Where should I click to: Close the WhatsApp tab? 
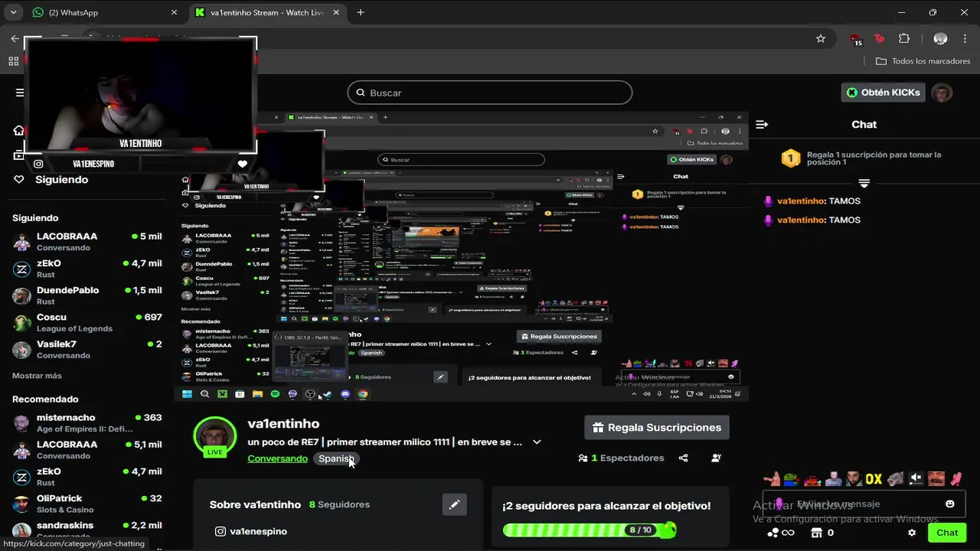click(x=174, y=12)
